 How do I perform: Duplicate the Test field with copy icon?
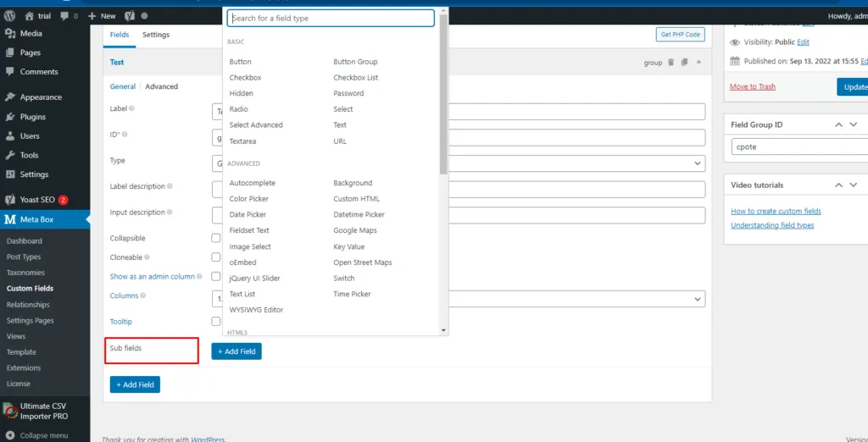click(683, 63)
